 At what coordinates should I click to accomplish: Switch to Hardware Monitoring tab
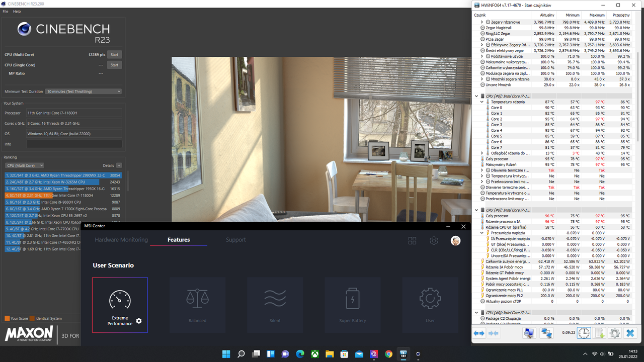point(121,240)
